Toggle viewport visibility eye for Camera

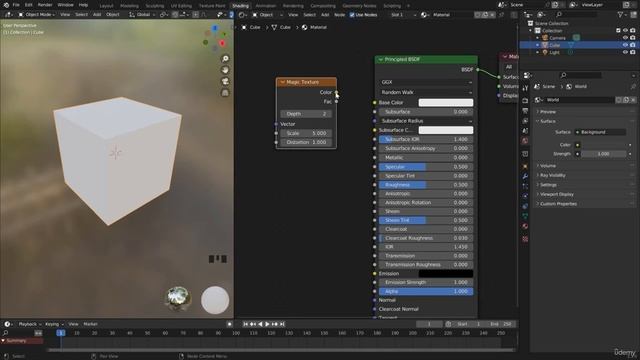click(x=625, y=38)
